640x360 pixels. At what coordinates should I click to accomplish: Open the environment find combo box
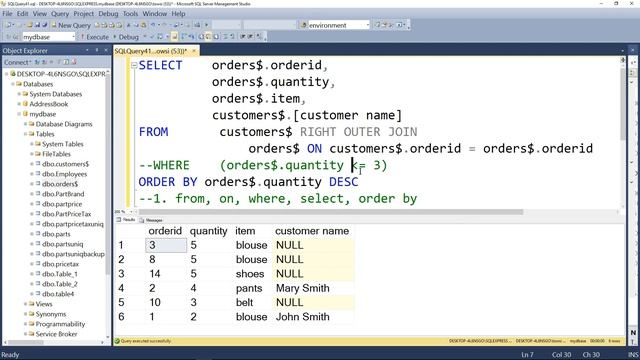339,25
